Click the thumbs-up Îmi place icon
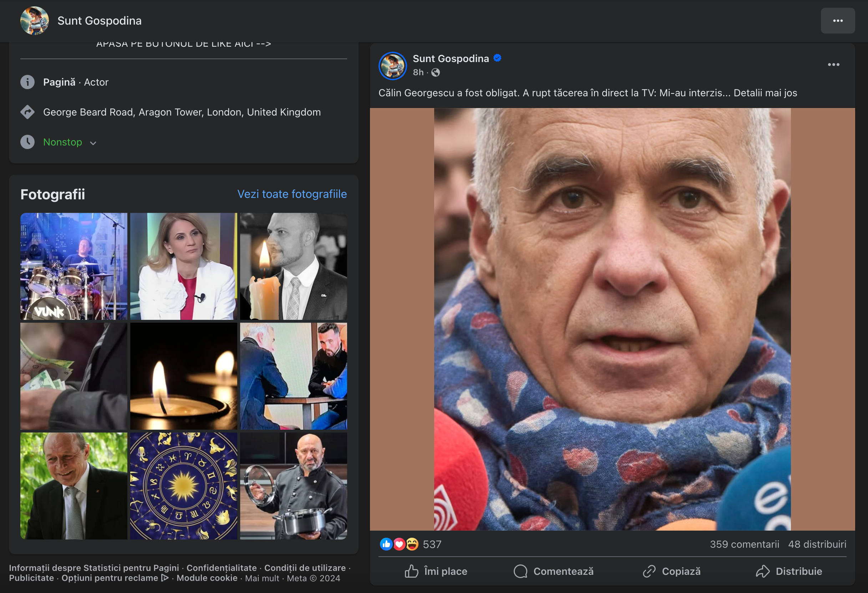The width and height of the screenshot is (868, 593). pyautogui.click(x=412, y=571)
